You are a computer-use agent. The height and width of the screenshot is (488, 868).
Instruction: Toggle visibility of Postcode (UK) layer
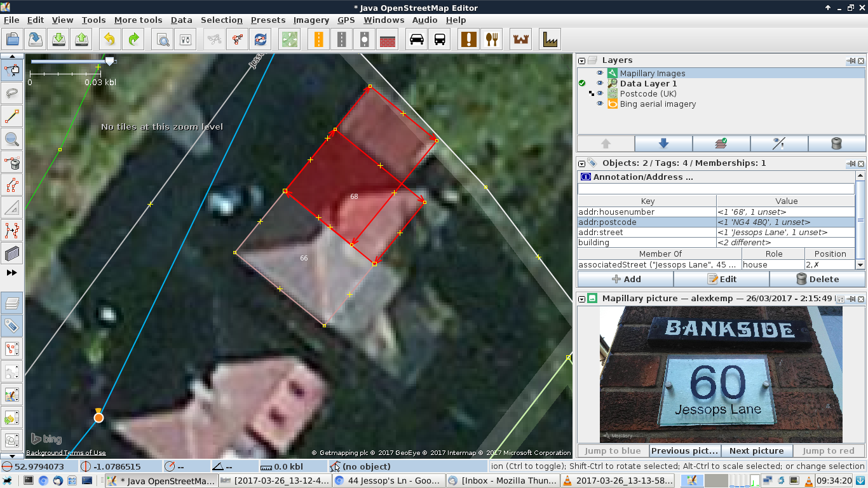pos(599,93)
